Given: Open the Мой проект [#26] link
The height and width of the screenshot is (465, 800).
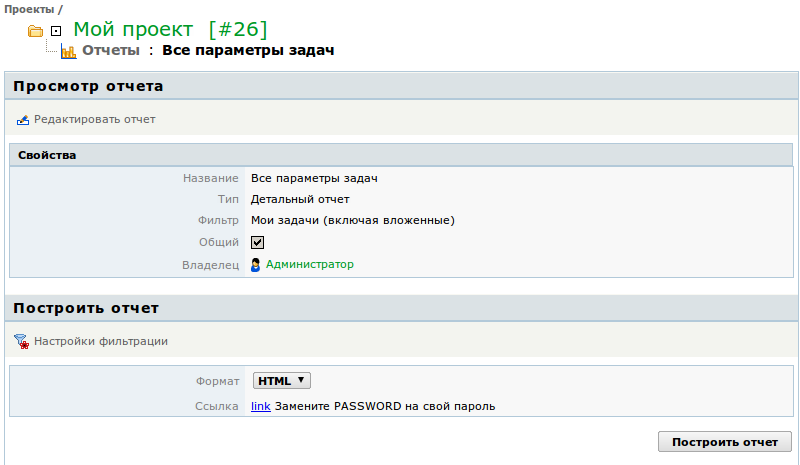Looking at the screenshot, I should click(170, 30).
